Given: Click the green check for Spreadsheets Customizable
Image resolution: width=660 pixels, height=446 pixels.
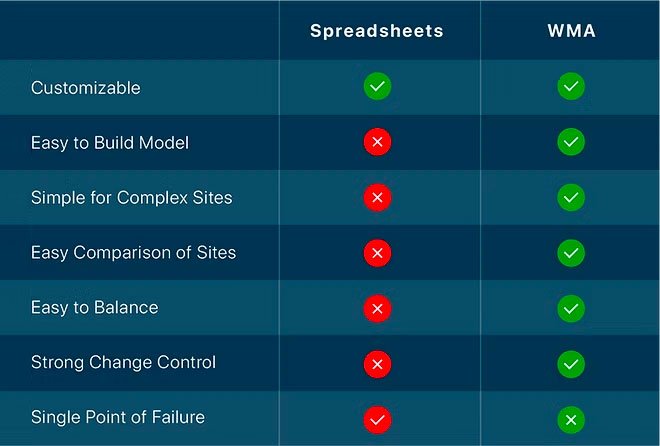Looking at the screenshot, I should pos(377,87).
